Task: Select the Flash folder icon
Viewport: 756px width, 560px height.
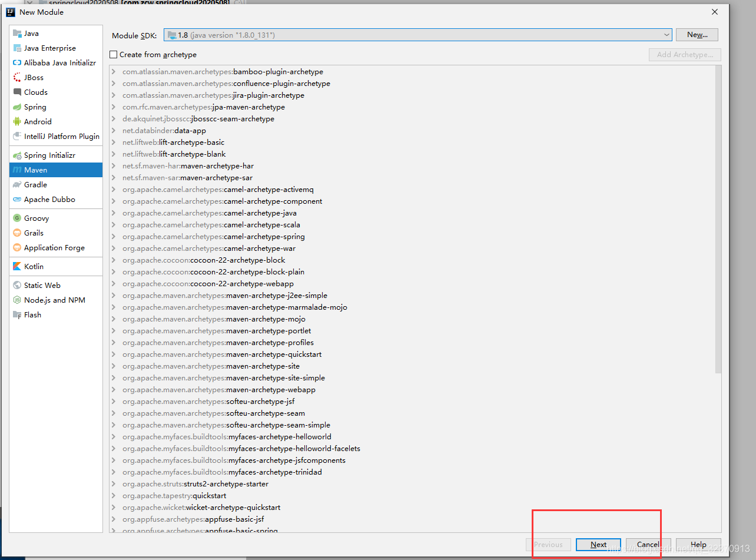Action: point(17,315)
